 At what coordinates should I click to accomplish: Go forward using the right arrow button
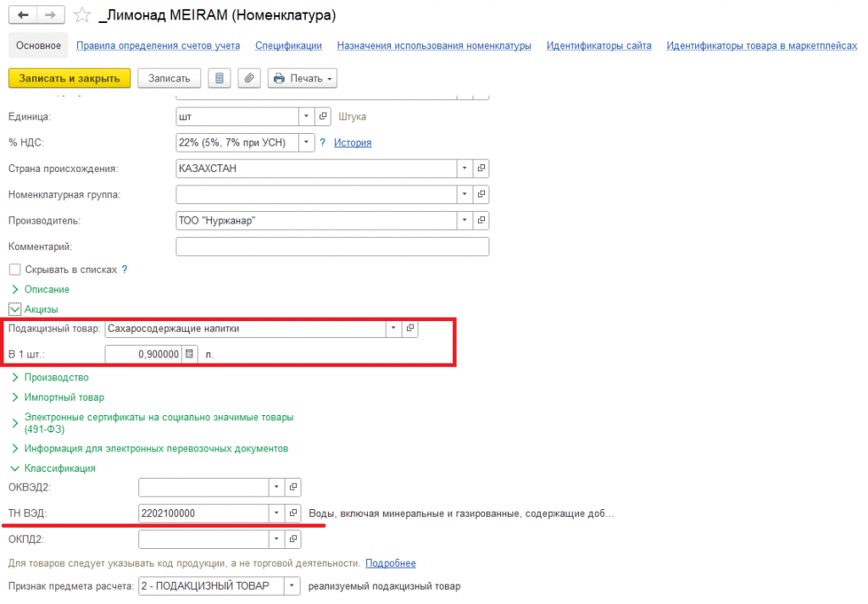[50, 15]
